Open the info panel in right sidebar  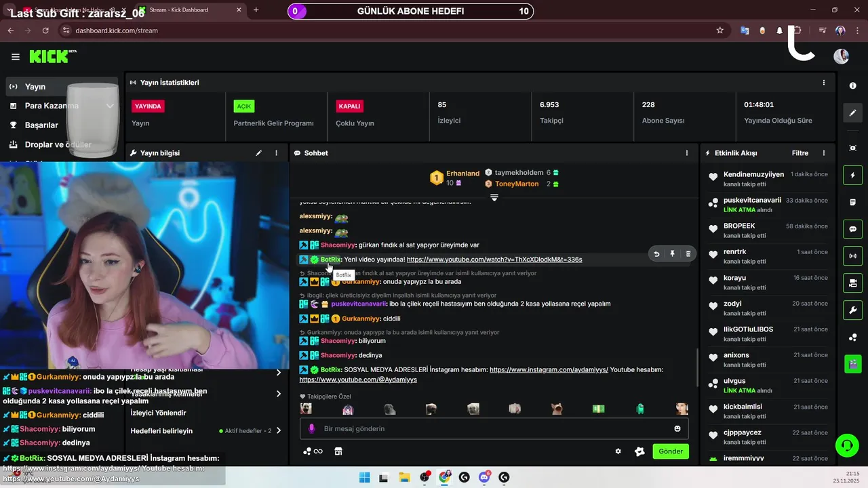pyautogui.click(x=852, y=86)
